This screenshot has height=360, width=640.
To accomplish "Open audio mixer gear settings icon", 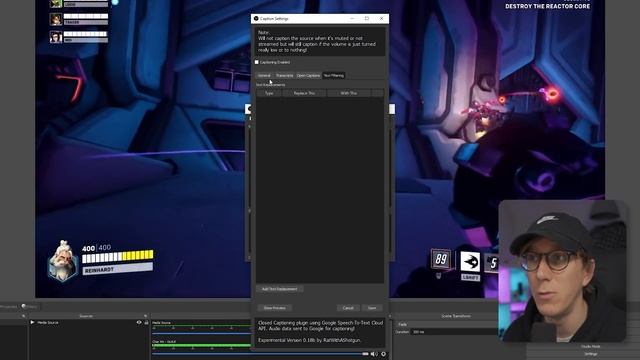I will coord(383,354).
